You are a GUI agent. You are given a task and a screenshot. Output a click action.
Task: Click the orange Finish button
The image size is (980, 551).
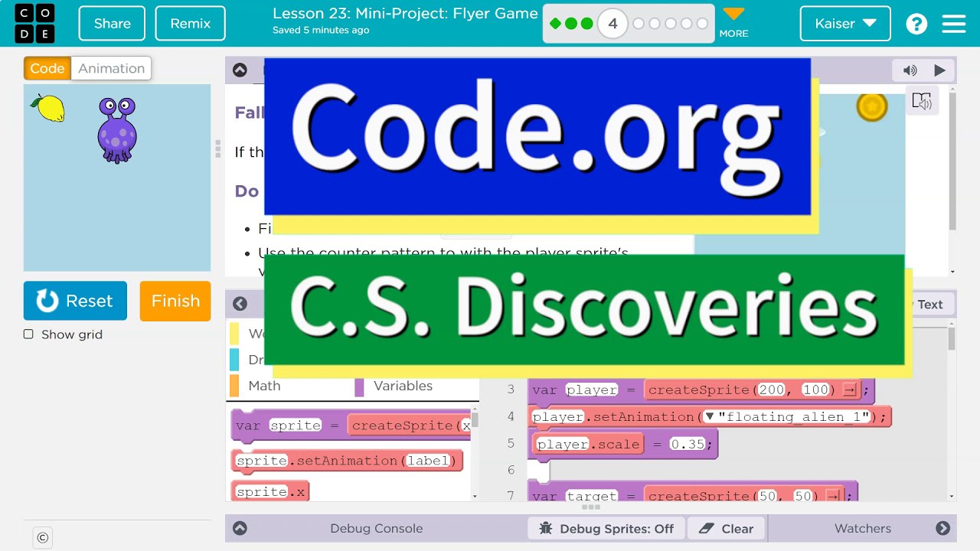point(175,301)
